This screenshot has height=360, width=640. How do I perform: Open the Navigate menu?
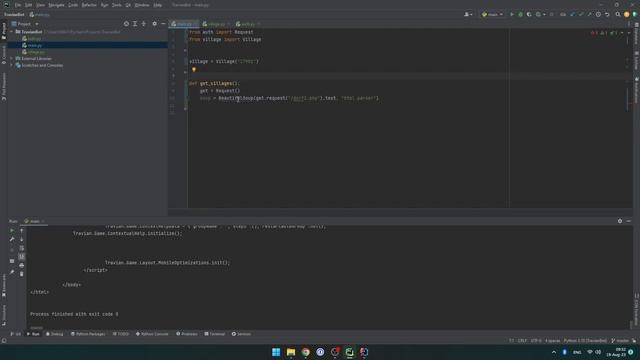(56, 5)
